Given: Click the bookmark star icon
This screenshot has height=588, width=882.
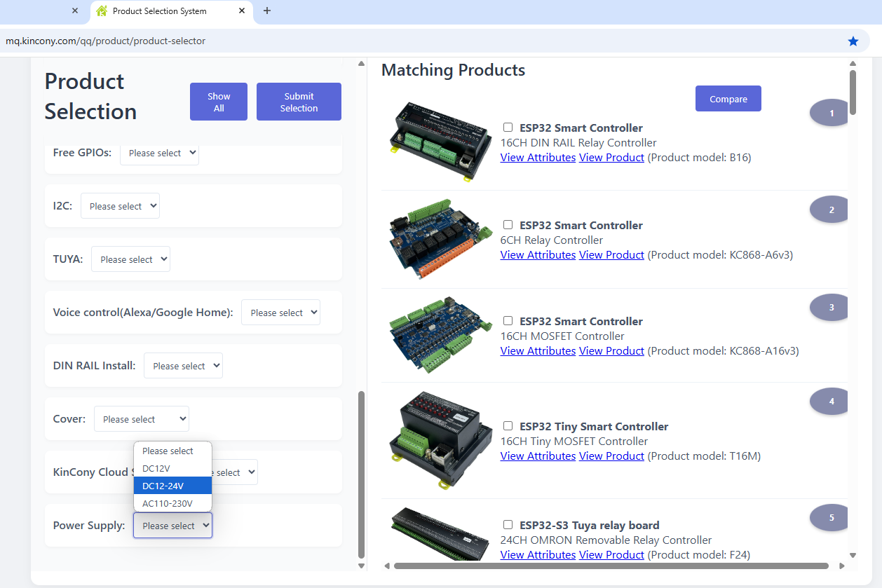Looking at the screenshot, I should (853, 41).
